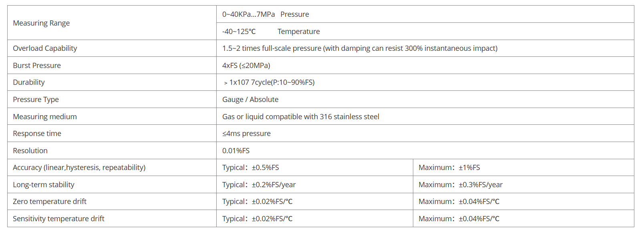Select the 0~40KPa...7MPa Pressure cell
This screenshot has height=232, width=644.
coord(425,14)
